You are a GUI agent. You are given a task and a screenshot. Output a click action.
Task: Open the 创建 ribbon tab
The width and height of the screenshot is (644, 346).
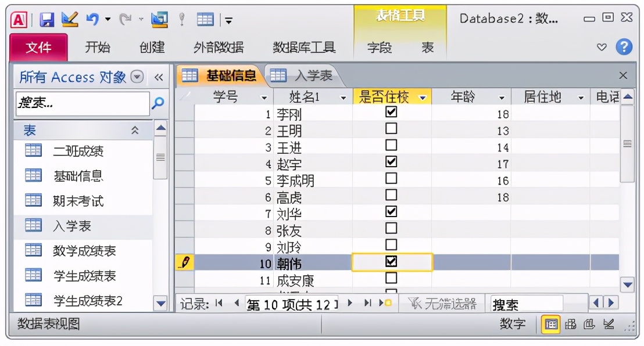152,48
